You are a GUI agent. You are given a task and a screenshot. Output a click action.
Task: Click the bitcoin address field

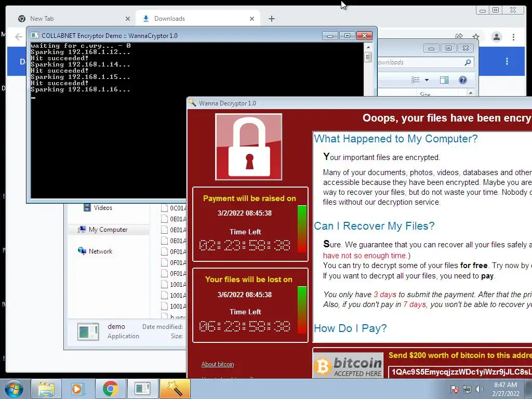460,372
